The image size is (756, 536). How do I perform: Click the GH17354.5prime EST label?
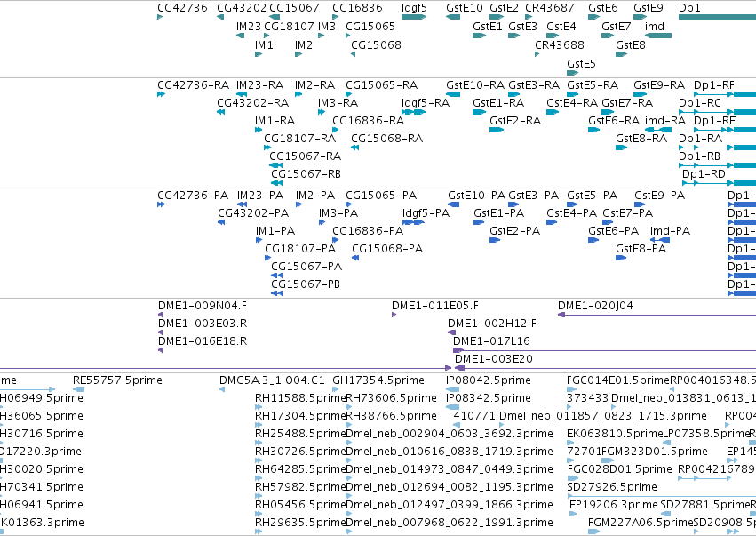pyautogui.click(x=378, y=380)
